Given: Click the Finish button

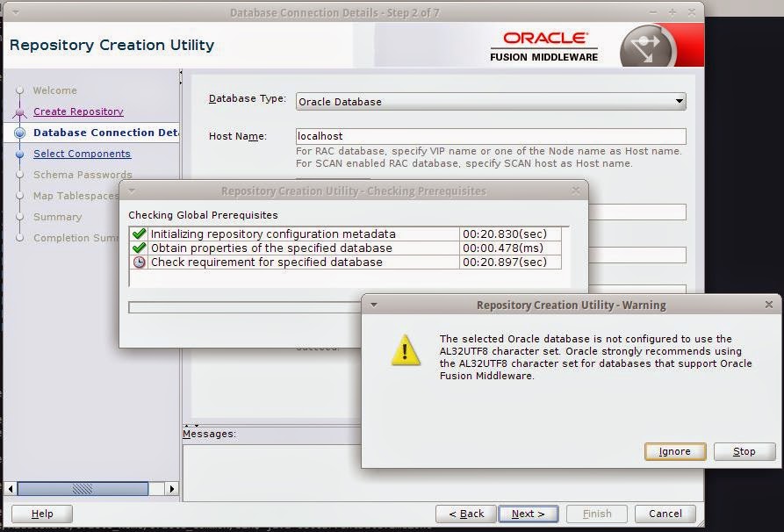Looking at the screenshot, I should 597,514.
